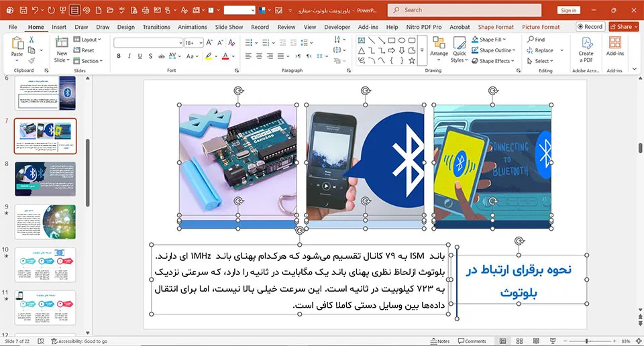
Task: Open the Add-ins icon on the ribbon
Action: tap(615, 43)
